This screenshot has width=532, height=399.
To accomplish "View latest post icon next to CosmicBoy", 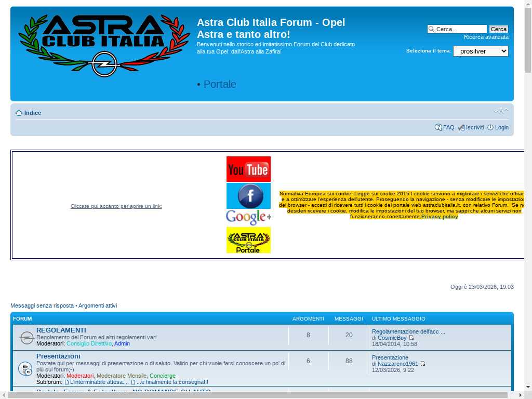I will pos(411,338).
